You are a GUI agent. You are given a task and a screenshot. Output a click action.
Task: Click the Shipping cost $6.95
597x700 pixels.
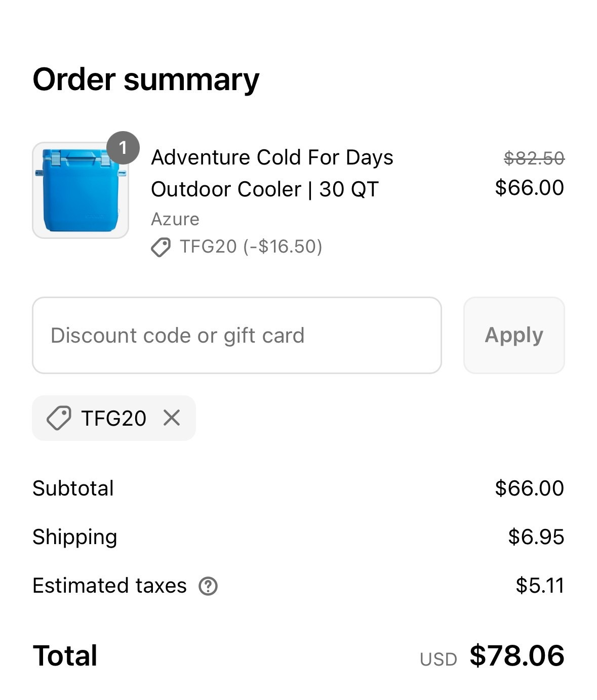pyautogui.click(x=537, y=537)
